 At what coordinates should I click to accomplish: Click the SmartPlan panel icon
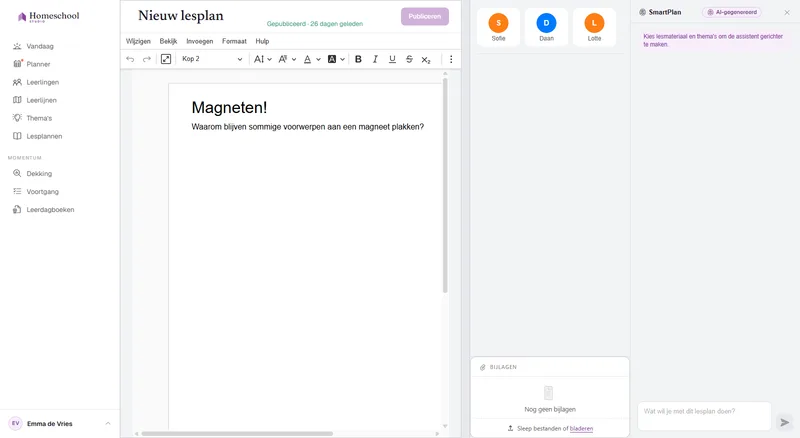pos(642,12)
